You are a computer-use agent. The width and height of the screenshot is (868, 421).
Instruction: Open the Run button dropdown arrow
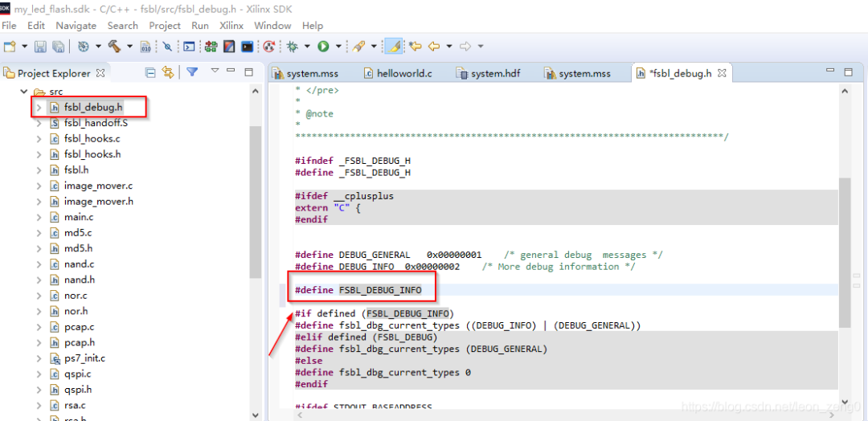click(338, 47)
